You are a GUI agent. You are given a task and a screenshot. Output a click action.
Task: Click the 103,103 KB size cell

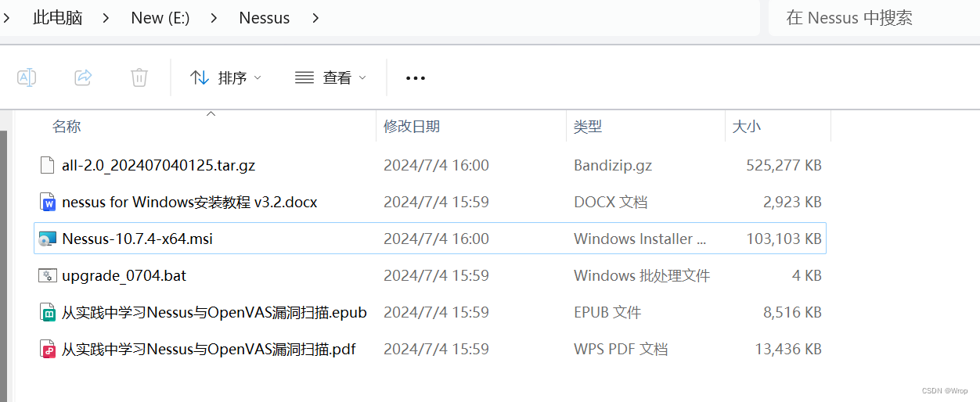click(x=784, y=239)
